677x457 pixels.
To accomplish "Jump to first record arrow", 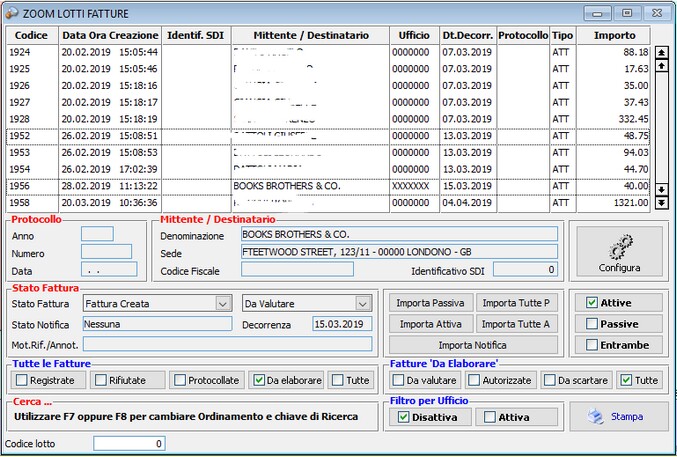I will [661, 53].
